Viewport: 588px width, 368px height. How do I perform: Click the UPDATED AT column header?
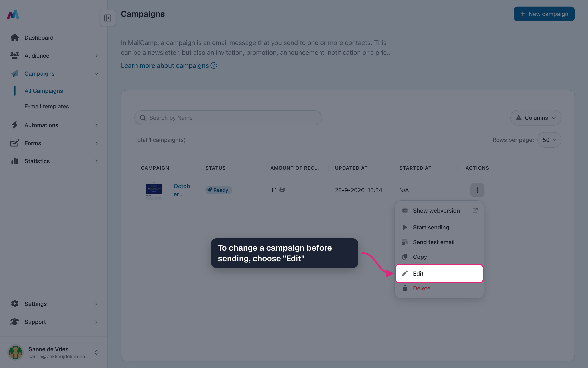coord(351,168)
